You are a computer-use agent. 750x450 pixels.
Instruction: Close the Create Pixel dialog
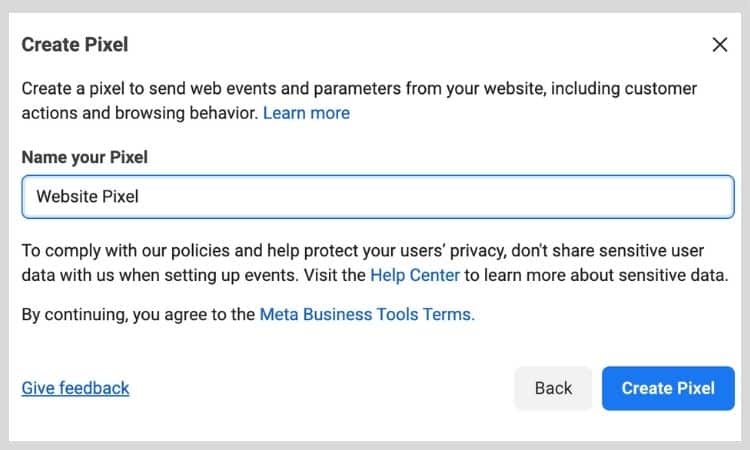[x=719, y=44]
